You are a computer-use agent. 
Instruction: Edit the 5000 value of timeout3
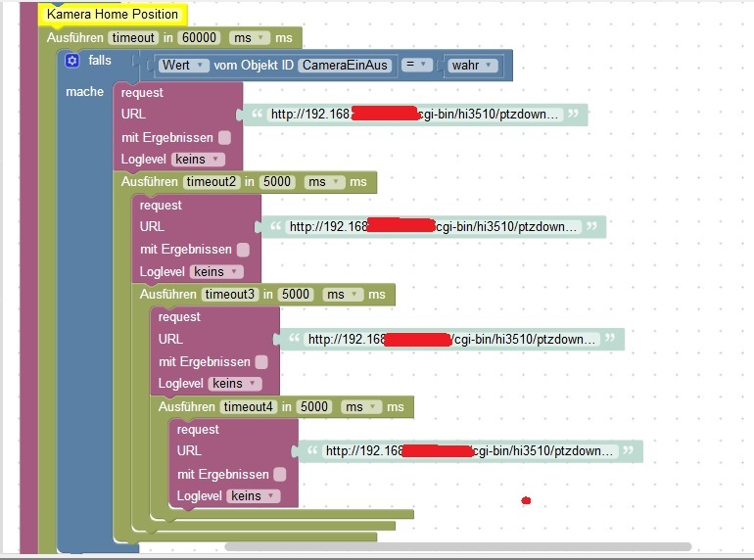click(296, 294)
